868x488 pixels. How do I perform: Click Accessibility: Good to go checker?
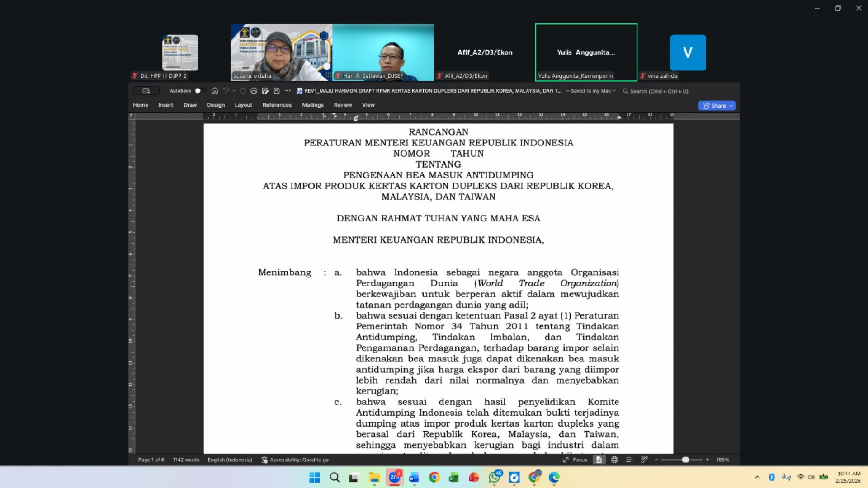[295, 460]
